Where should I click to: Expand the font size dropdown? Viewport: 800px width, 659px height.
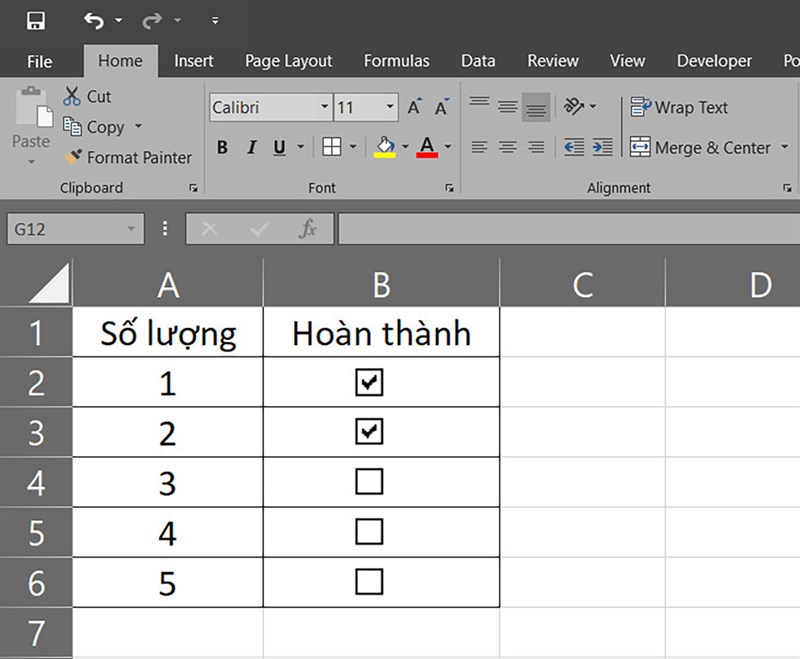coord(390,107)
